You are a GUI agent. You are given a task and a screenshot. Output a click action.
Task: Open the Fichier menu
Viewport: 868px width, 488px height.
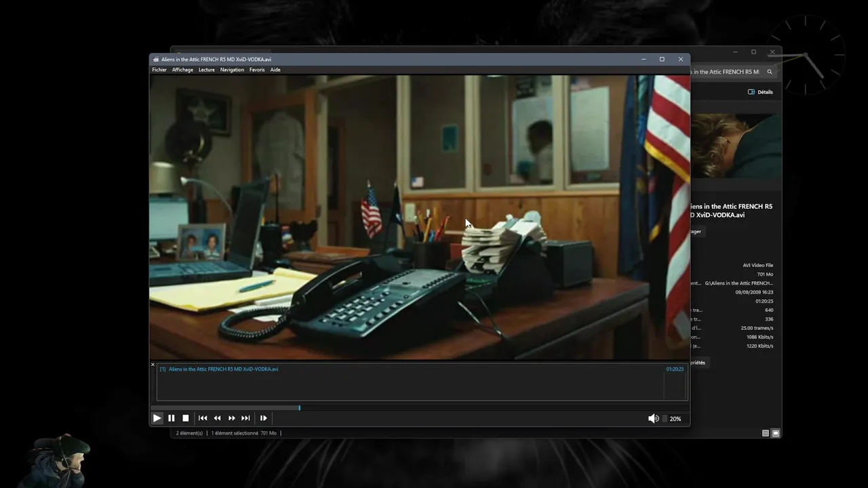point(159,70)
